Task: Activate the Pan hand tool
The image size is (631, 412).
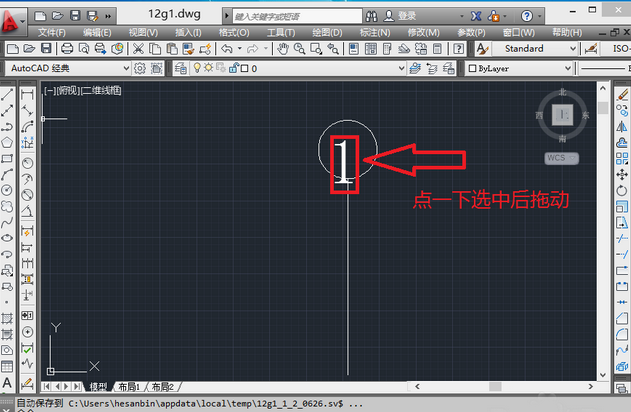Action: coord(283,49)
